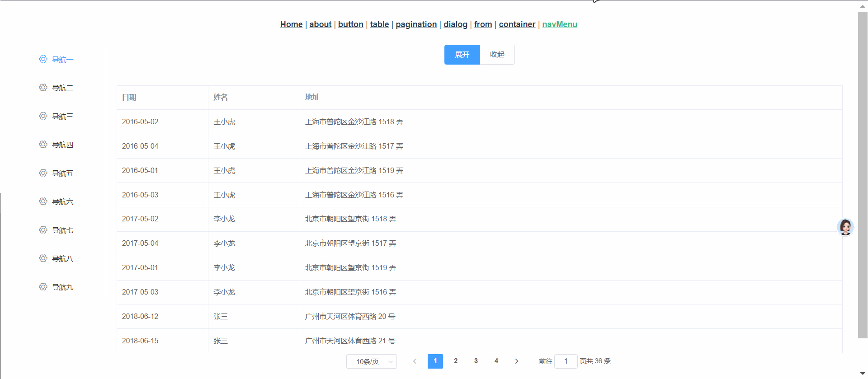Screen dimensions: 868x379
Task: Click the 前往 page number input field
Action: [566, 361]
